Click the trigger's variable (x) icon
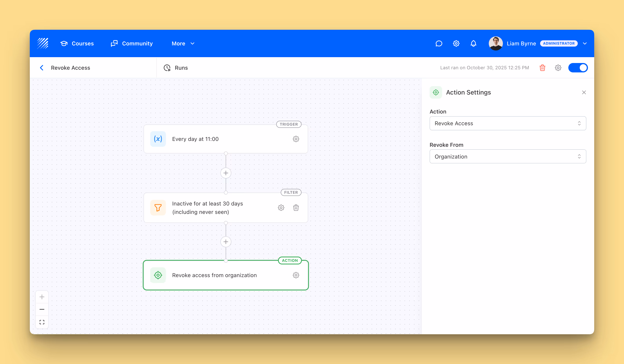The image size is (624, 364). point(158,139)
